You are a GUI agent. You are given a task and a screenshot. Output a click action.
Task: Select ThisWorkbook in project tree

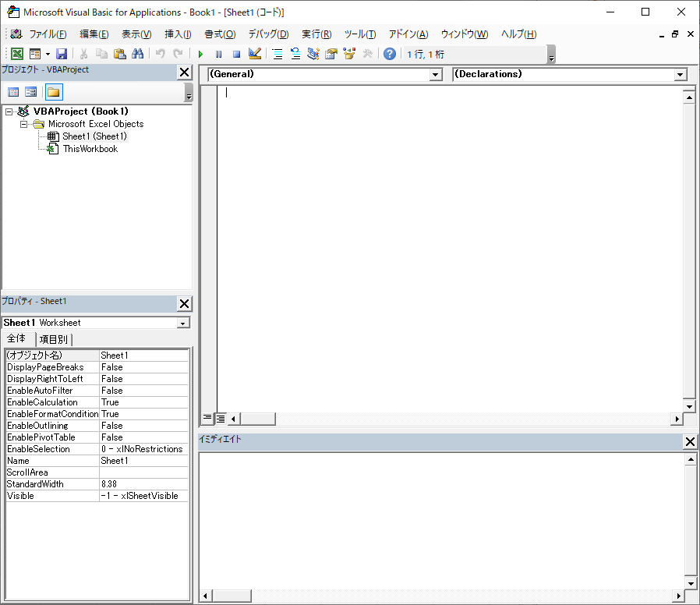90,149
